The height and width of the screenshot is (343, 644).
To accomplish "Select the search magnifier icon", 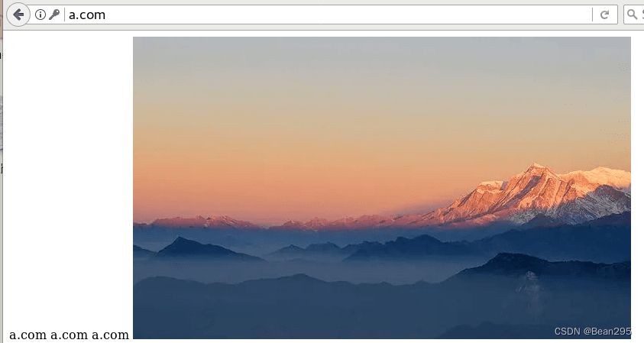I will pyautogui.click(x=632, y=15).
